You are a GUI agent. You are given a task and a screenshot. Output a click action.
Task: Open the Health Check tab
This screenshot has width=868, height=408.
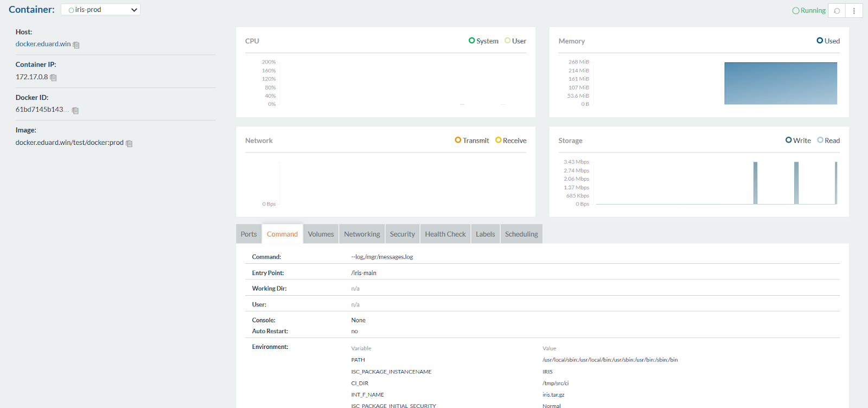click(x=445, y=234)
